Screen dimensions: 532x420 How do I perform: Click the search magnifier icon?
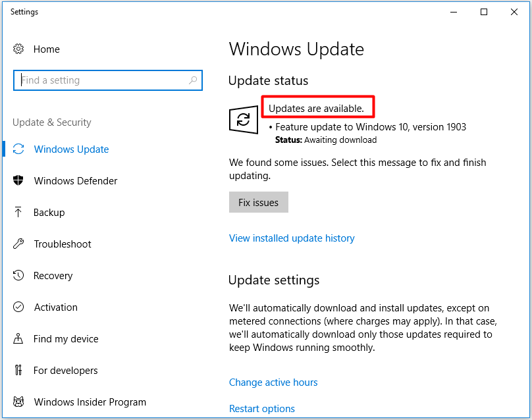(x=193, y=80)
